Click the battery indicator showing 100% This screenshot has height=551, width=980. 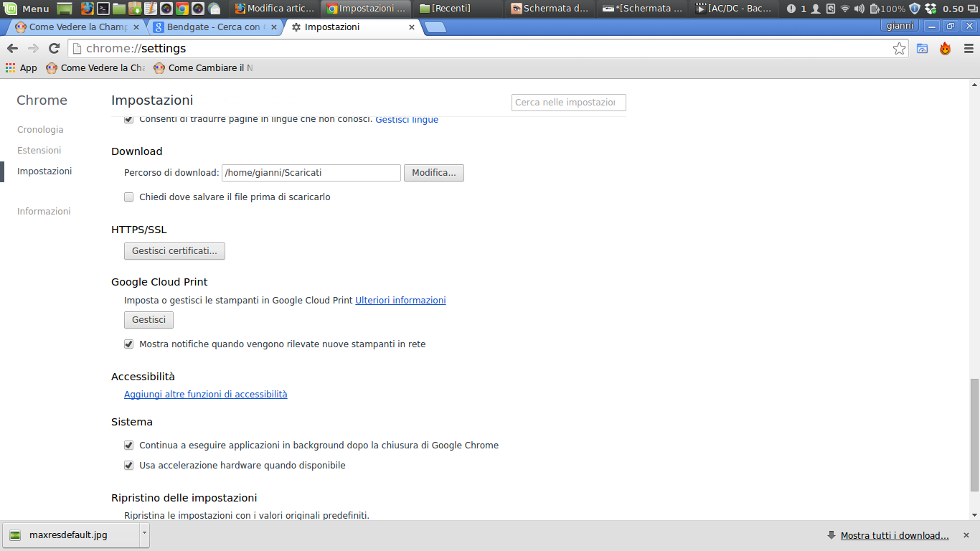coord(887,9)
